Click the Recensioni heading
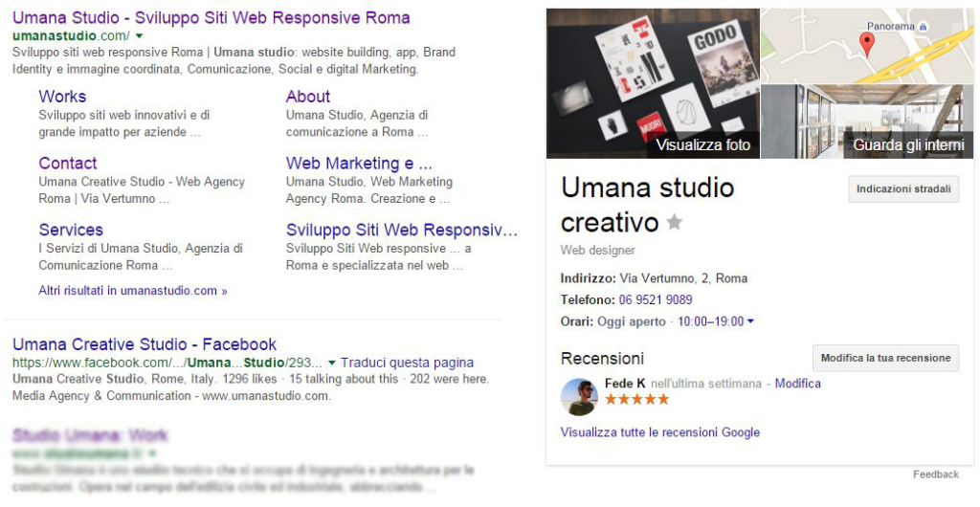This screenshot has height=507, width=980. pos(602,359)
